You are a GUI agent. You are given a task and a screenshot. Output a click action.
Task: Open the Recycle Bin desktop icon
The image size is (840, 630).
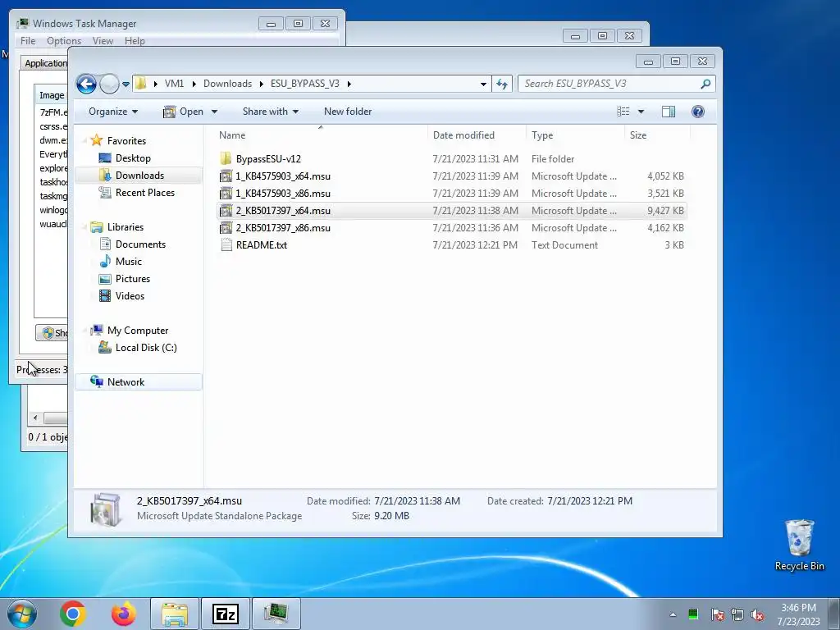[799, 545]
